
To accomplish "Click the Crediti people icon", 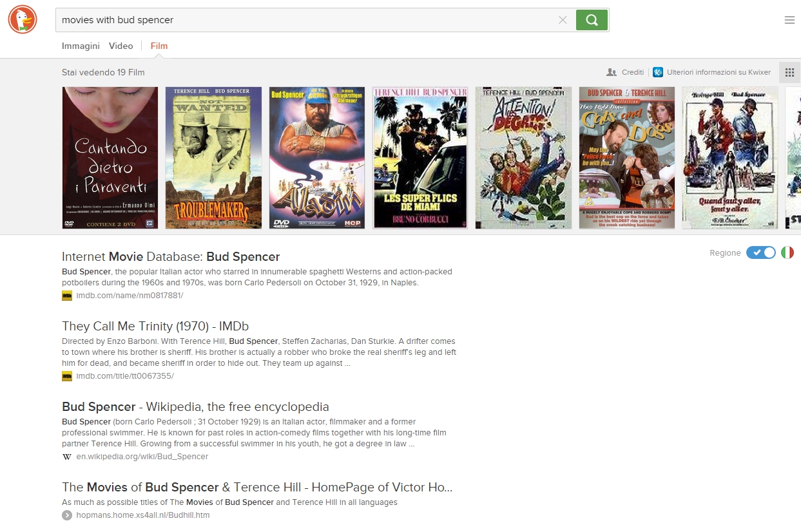I will (612, 72).
